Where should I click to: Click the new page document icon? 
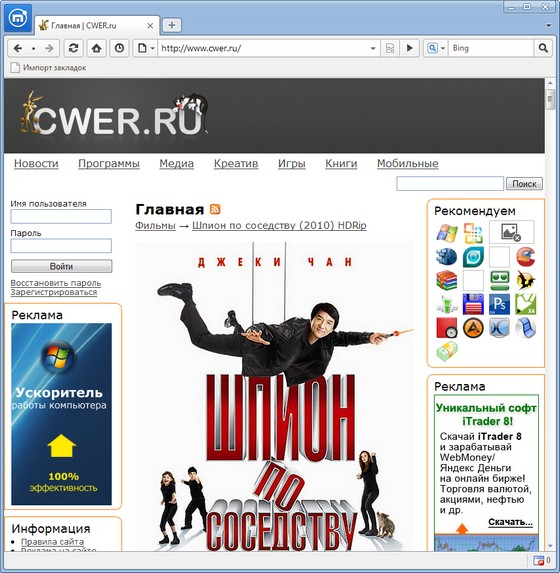[x=142, y=48]
